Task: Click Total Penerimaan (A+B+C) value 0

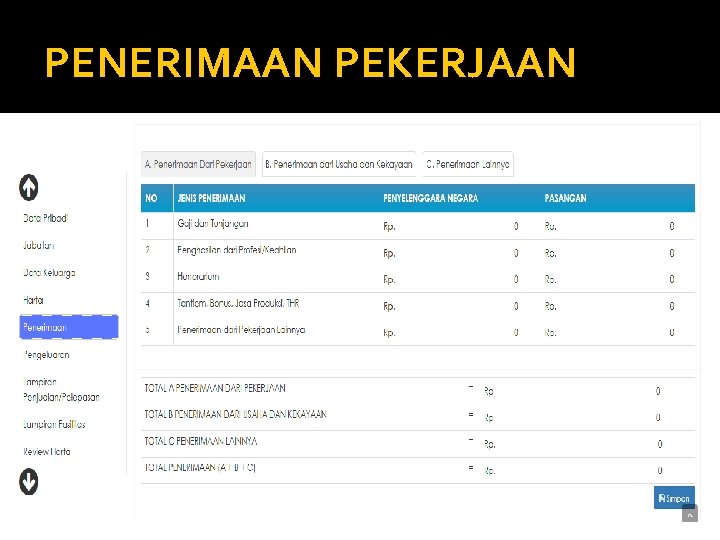Action: pyautogui.click(x=660, y=470)
